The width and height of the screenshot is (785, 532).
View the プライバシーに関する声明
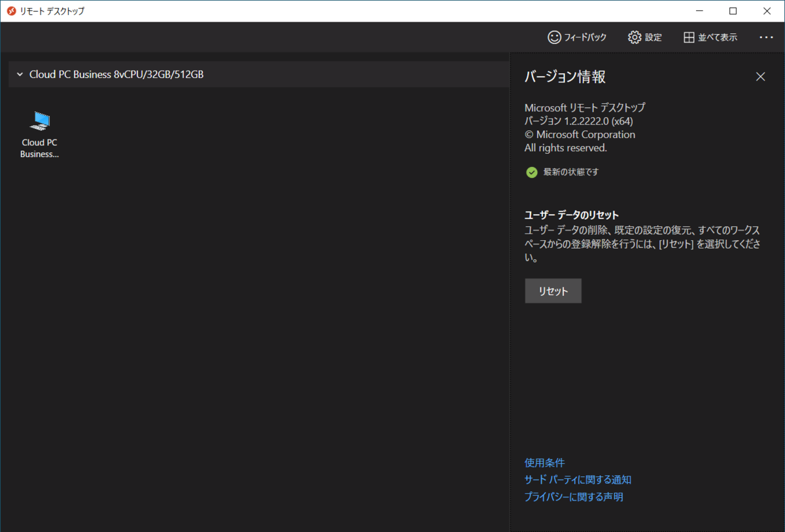pos(574,497)
